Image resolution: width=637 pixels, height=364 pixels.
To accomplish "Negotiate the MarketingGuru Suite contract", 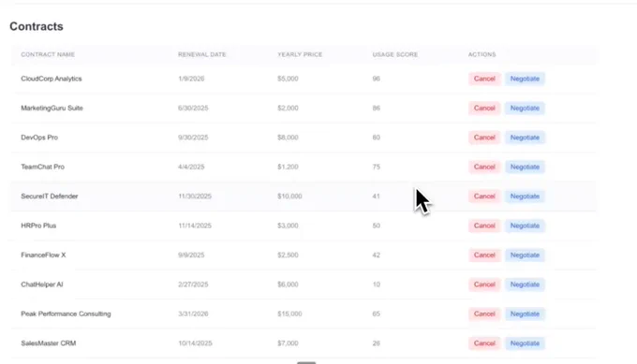I will click(525, 108).
